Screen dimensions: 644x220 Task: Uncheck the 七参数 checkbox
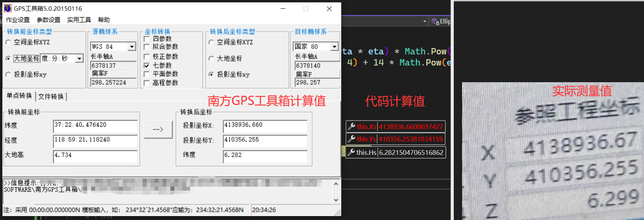[x=147, y=66]
